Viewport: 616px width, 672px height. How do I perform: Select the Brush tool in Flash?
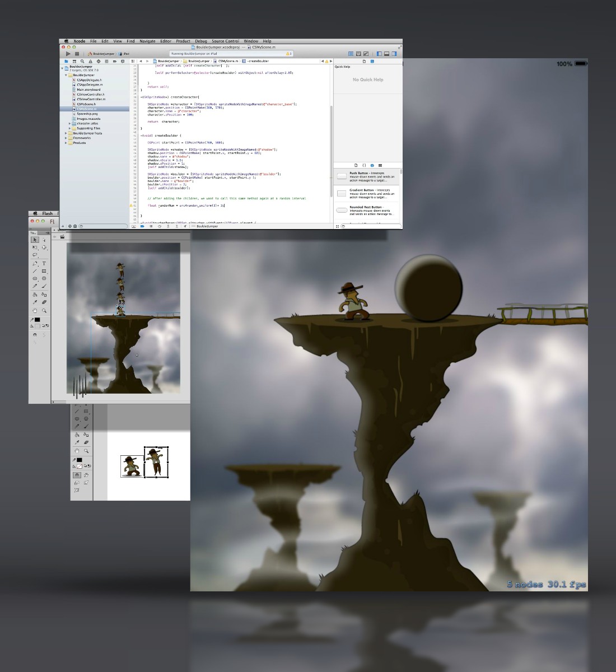44,286
